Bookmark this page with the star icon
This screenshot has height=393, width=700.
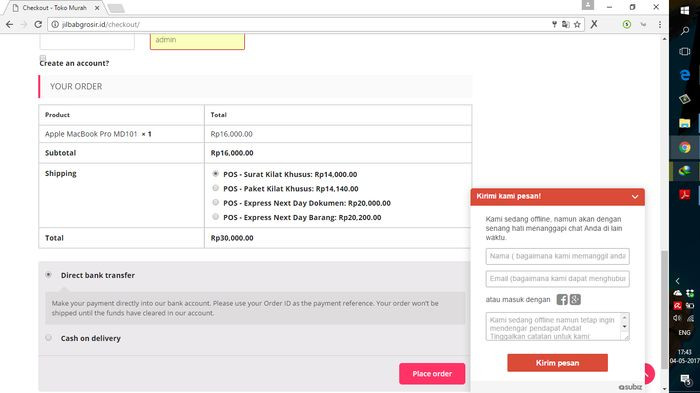coord(577,25)
